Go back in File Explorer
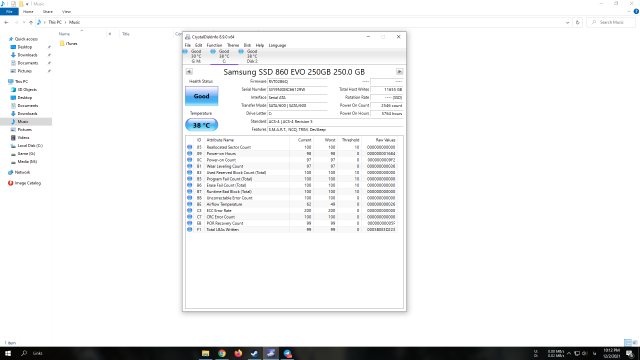 [6, 22]
